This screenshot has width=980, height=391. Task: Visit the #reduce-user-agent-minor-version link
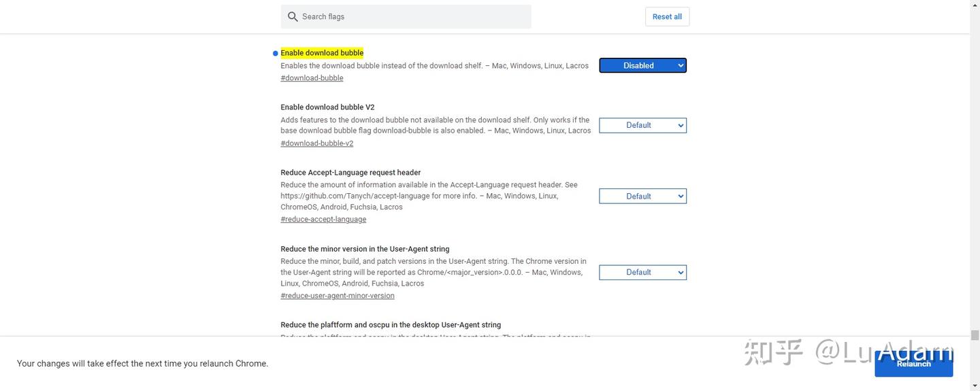click(x=338, y=296)
